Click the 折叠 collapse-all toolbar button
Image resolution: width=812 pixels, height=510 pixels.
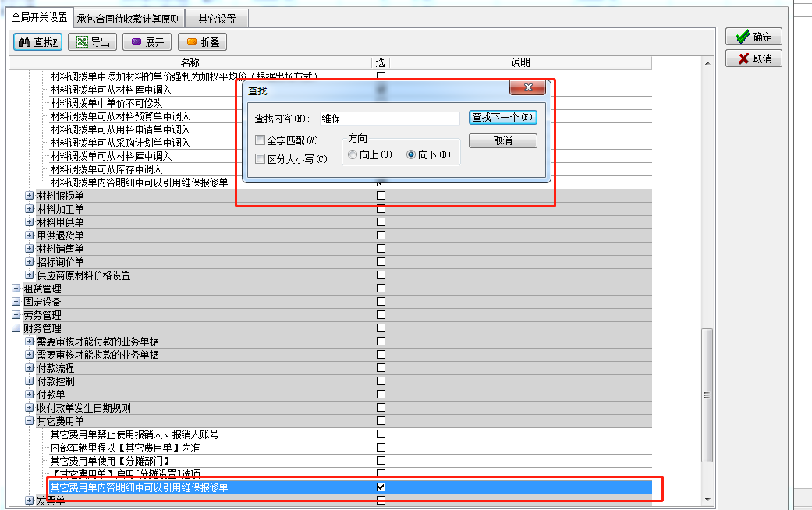coord(202,42)
